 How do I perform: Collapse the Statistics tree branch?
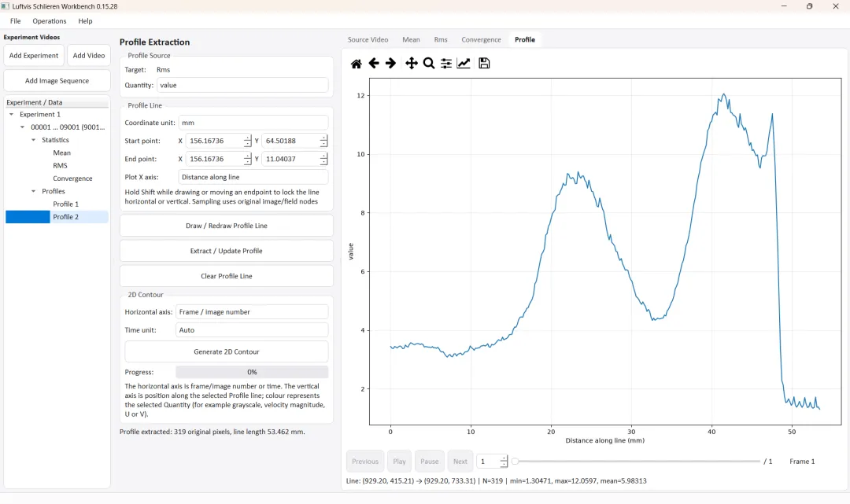34,140
